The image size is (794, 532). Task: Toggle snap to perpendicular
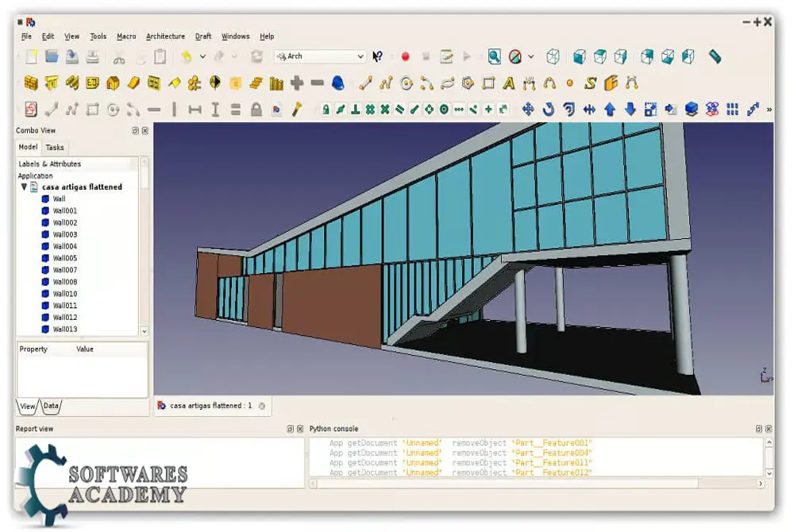pos(356,110)
